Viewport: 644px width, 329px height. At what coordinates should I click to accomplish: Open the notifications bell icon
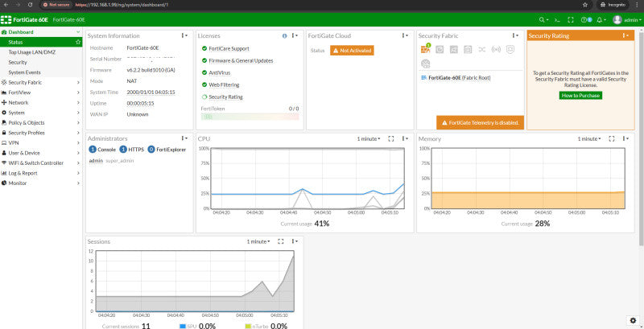[601, 19]
